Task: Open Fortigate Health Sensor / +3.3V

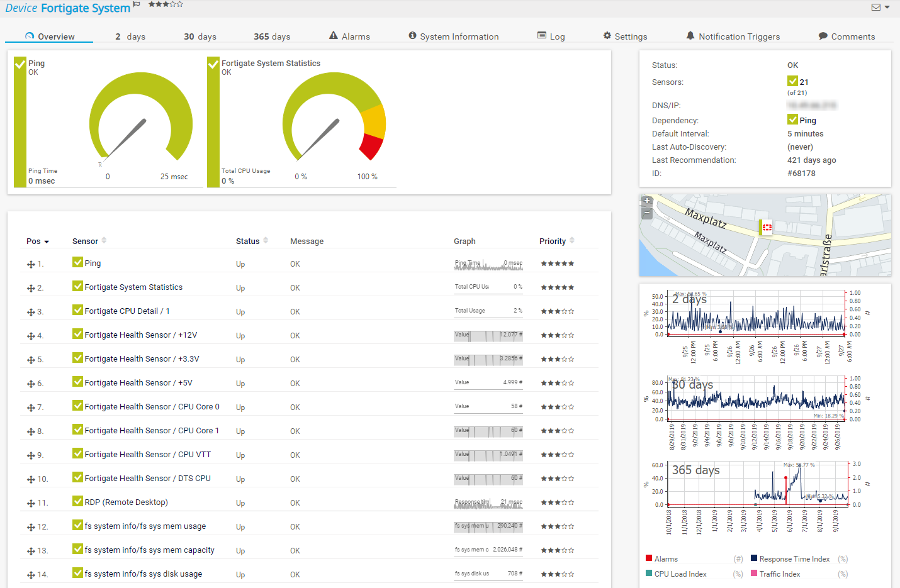Action: point(142,359)
